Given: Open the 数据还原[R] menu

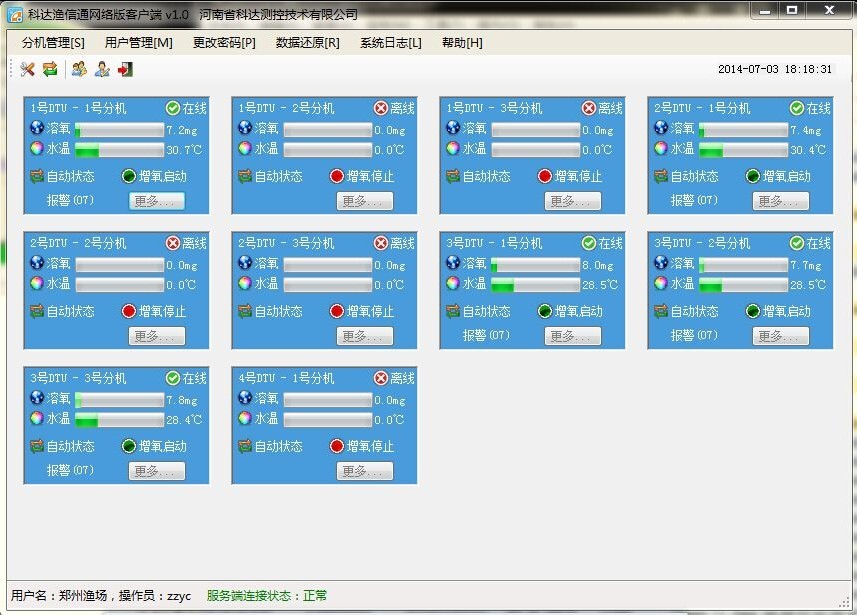Looking at the screenshot, I should [x=308, y=43].
